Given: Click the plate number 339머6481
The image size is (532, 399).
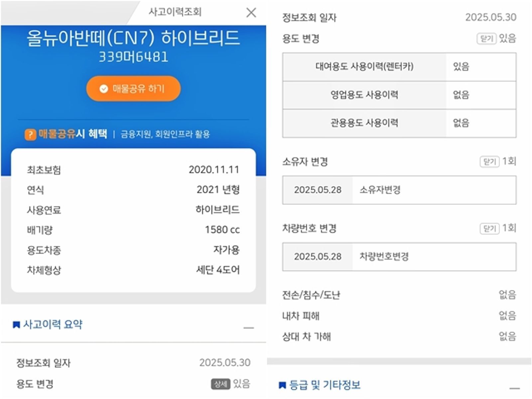Looking at the screenshot, I should 133,57.
